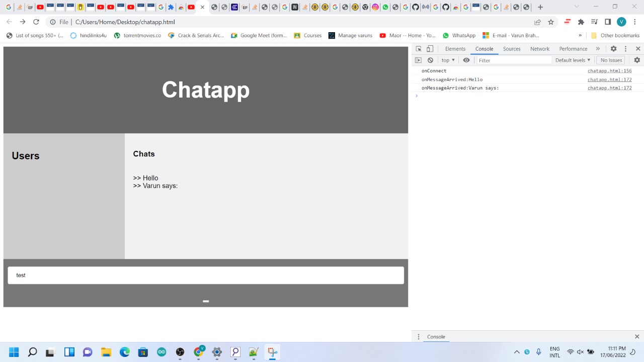Close the active browser tab
Image resolution: width=644 pixels, height=362 pixels.
(x=202, y=7)
